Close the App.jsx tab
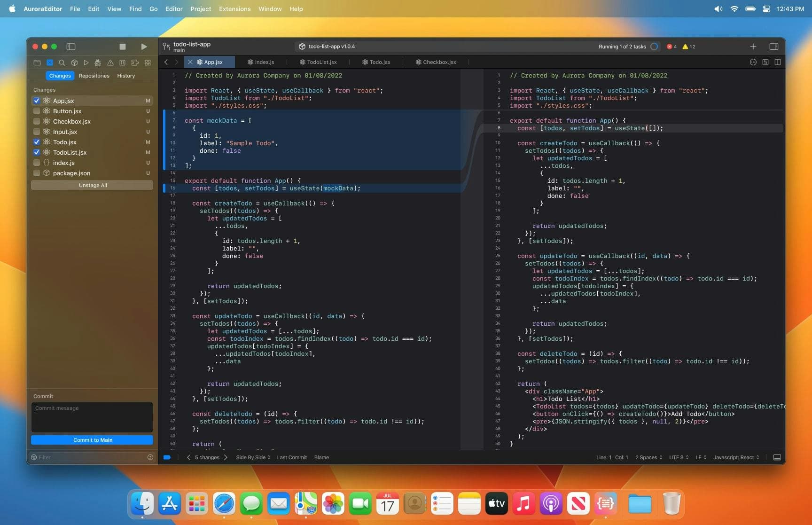The width and height of the screenshot is (812, 525). point(190,62)
